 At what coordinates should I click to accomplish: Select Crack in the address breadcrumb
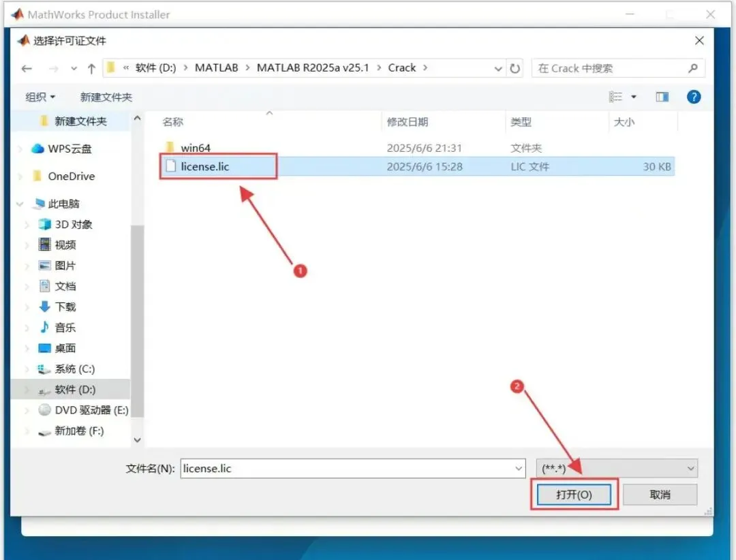click(x=402, y=67)
